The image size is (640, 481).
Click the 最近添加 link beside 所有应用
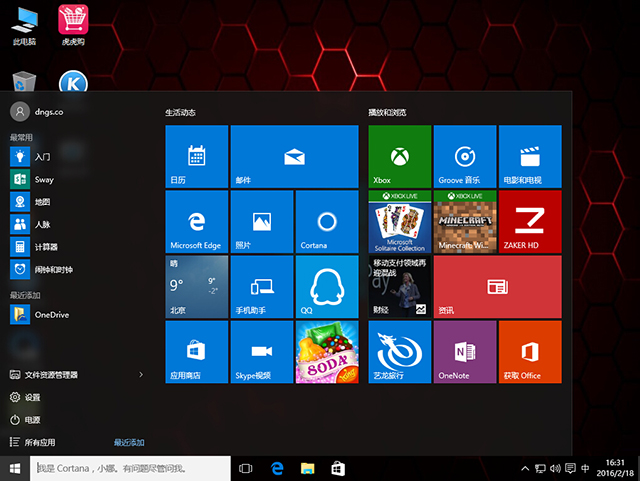coord(129,442)
